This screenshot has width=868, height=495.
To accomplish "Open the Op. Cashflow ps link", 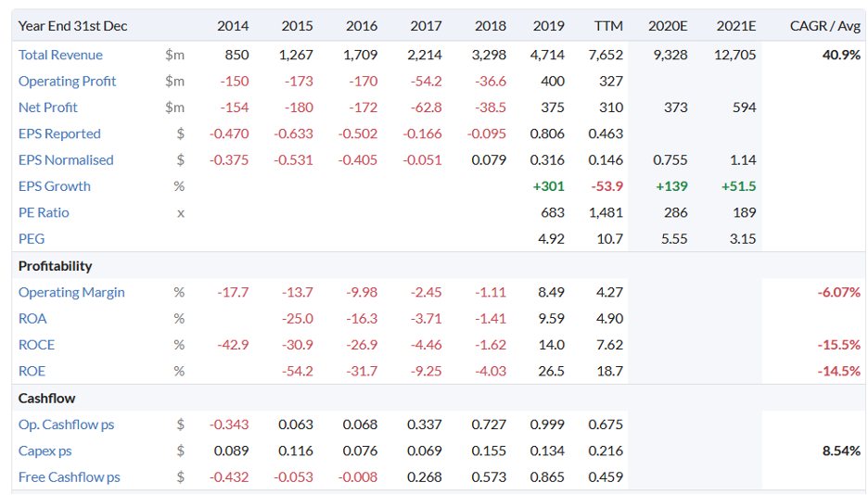I will pos(67,425).
